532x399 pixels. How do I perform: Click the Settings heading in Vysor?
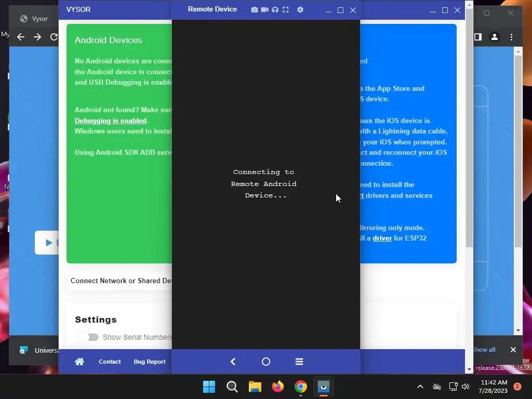[x=96, y=320]
